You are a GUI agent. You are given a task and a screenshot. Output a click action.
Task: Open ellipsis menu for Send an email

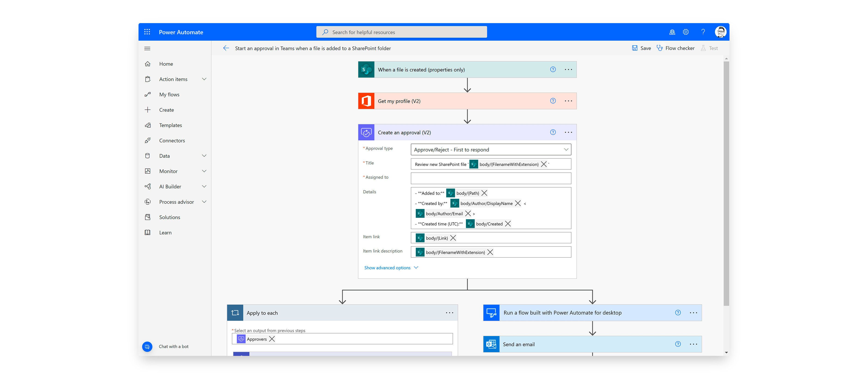[693, 344]
